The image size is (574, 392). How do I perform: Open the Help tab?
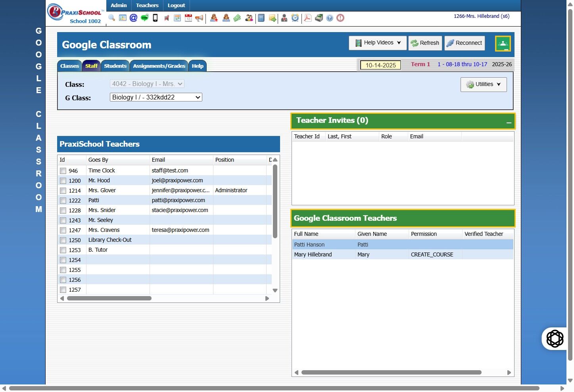[x=198, y=66]
